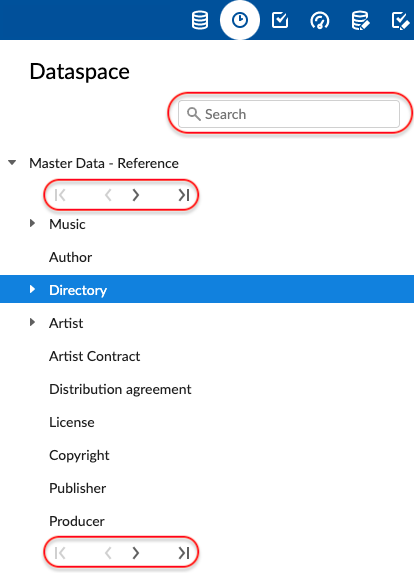This screenshot has width=414, height=581.
Task: Open the gauge dashboard icon
Action: [319, 20]
